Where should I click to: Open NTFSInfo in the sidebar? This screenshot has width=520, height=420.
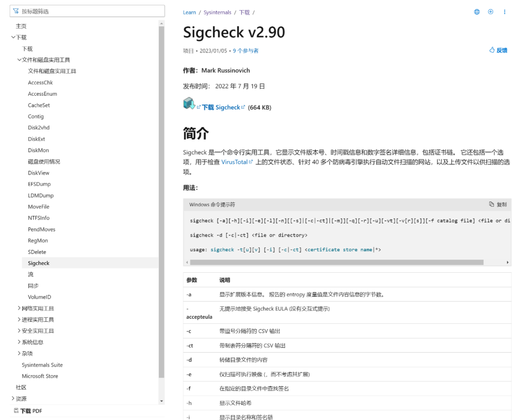click(39, 218)
